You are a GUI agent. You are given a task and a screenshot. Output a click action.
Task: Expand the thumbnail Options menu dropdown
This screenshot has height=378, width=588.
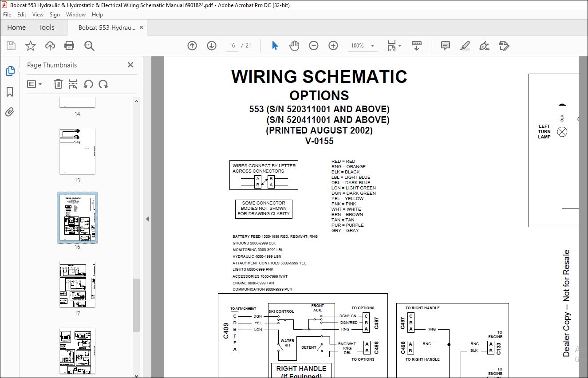tap(35, 84)
